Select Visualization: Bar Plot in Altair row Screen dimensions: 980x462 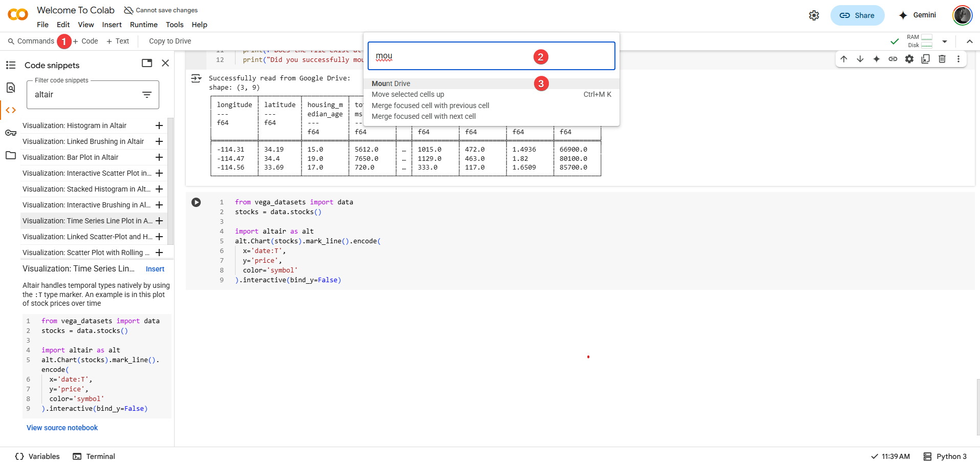(x=93, y=157)
